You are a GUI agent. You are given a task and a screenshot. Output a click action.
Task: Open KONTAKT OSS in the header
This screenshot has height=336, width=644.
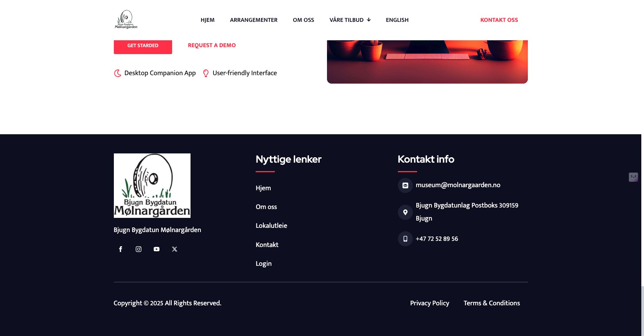point(499,20)
